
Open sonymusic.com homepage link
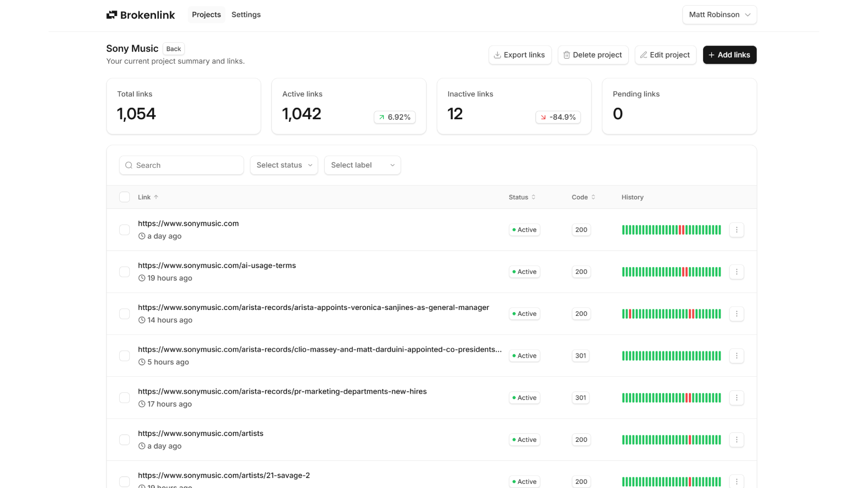(x=188, y=223)
